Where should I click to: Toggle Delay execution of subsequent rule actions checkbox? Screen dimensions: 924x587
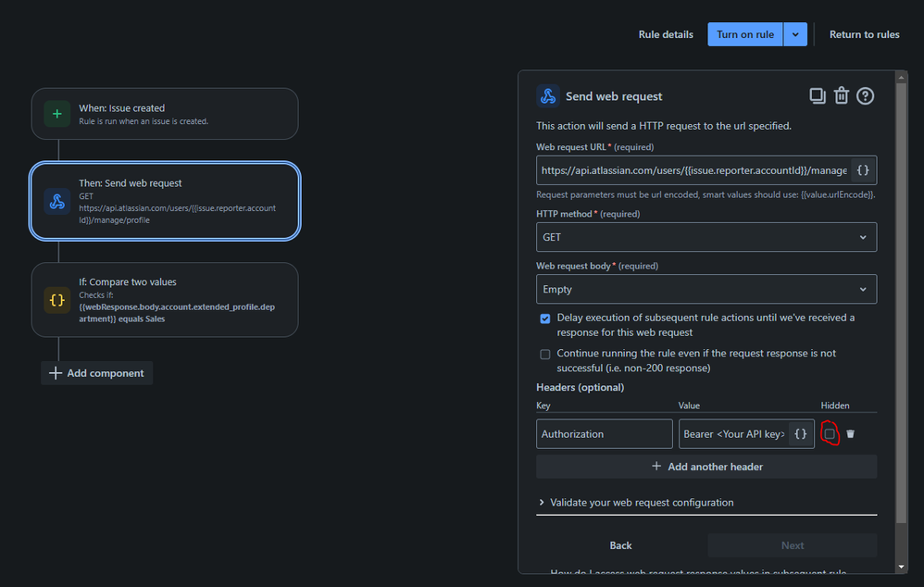[545, 318]
